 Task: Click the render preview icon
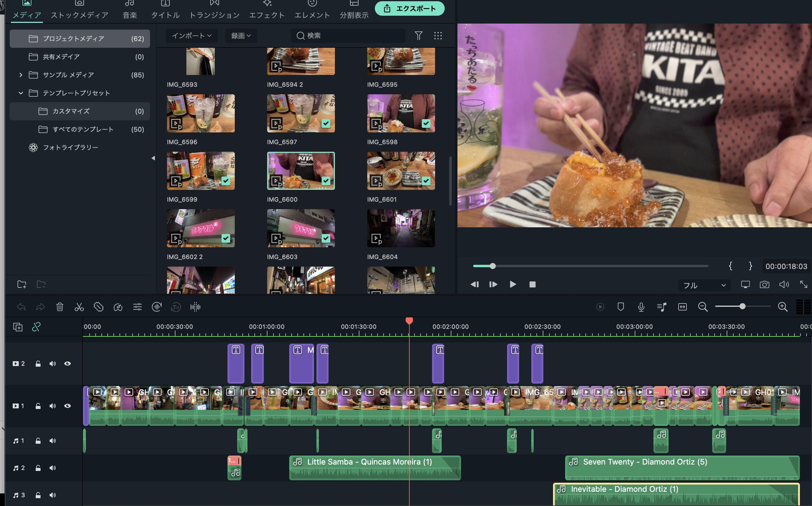pyautogui.click(x=600, y=307)
